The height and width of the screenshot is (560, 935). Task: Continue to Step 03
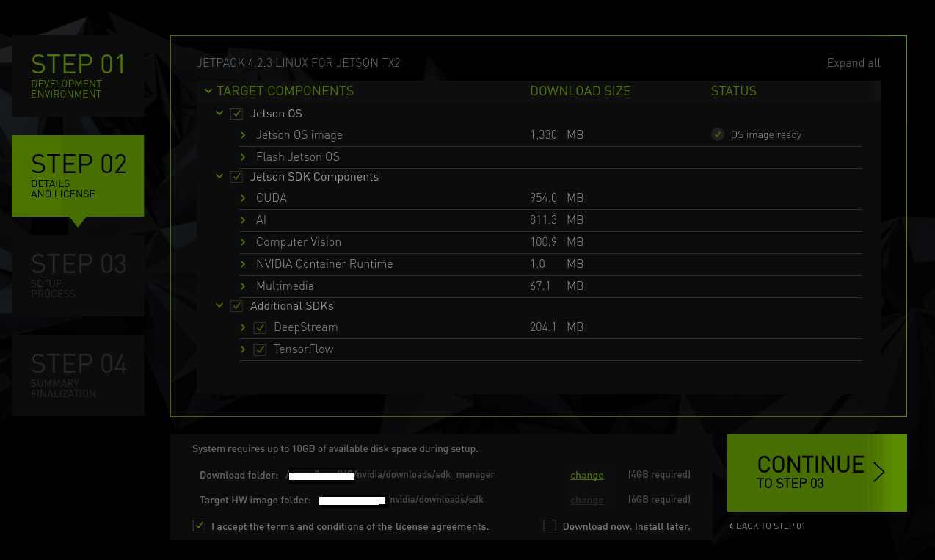pyautogui.click(x=817, y=473)
